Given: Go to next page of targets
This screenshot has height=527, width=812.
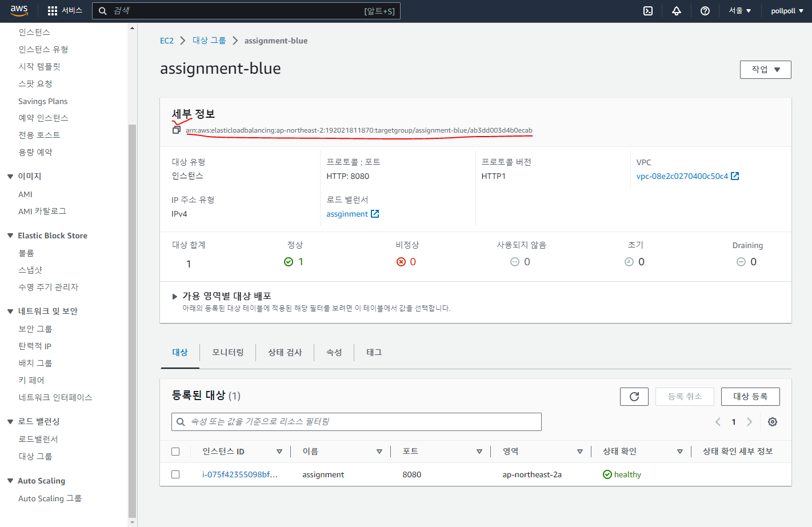Looking at the screenshot, I should point(749,422).
